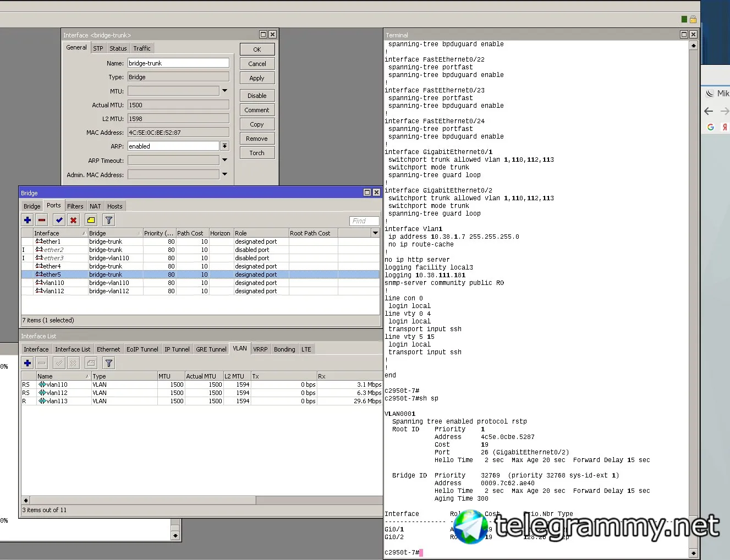Open the column selector dropdown in Bridge ports table
730x560 pixels.
tap(375, 233)
